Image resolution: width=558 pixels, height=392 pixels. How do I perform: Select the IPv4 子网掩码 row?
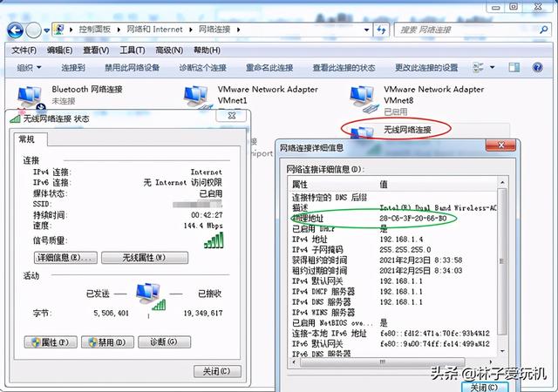393,250
